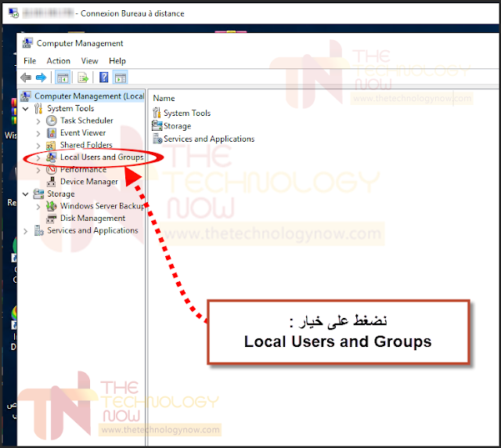Select Windows Server Backup in the tree

click(x=103, y=206)
